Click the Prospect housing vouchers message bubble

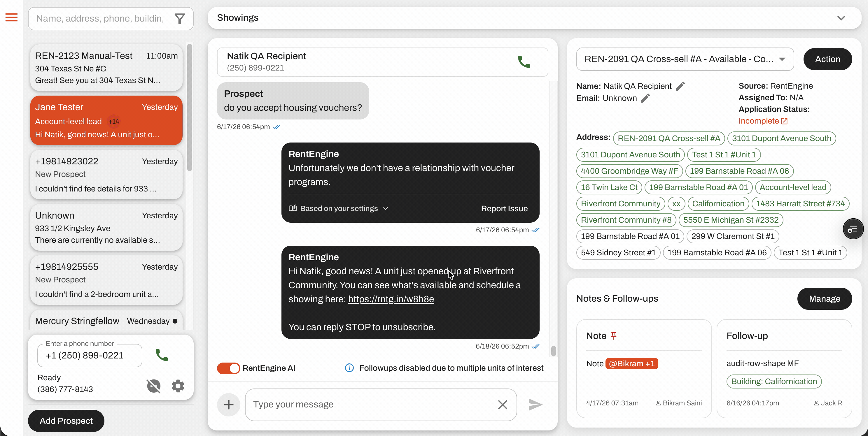tap(293, 101)
